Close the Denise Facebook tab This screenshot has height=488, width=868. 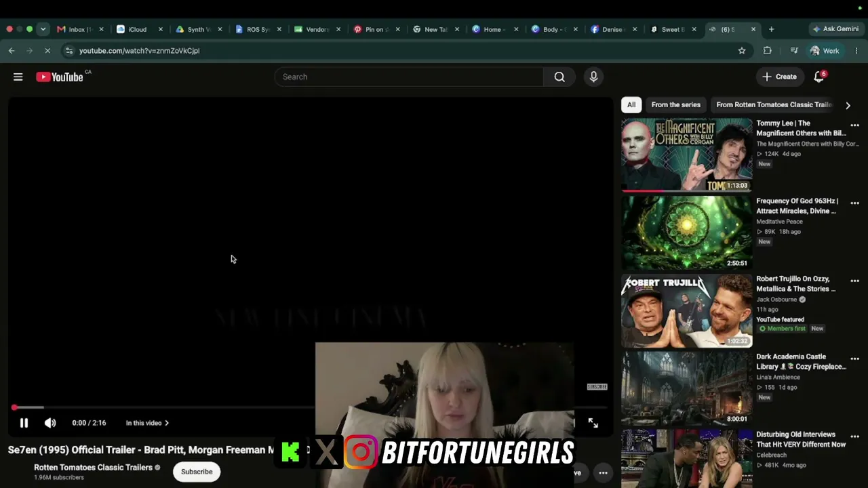pos(635,29)
